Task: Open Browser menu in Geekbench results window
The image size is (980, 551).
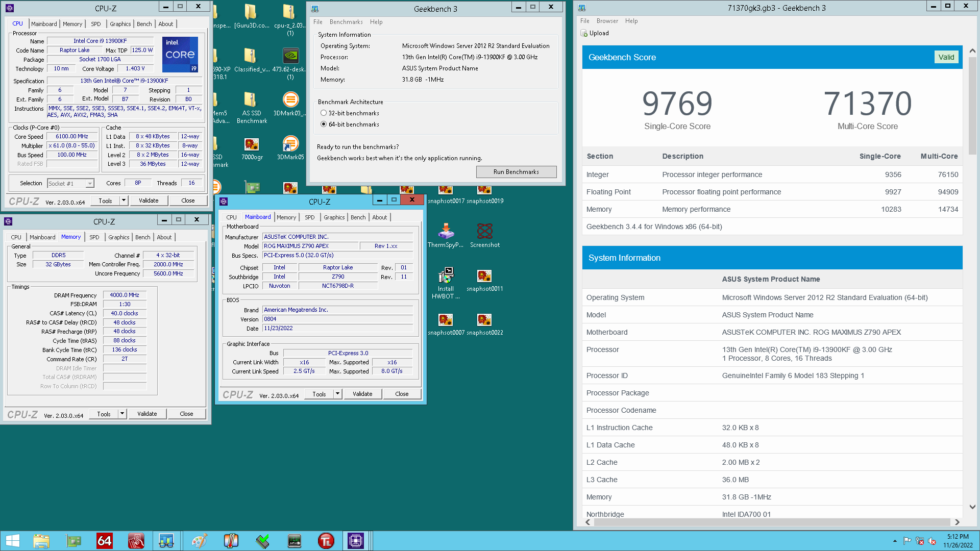Action: pyautogui.click(x=607, y=21)
